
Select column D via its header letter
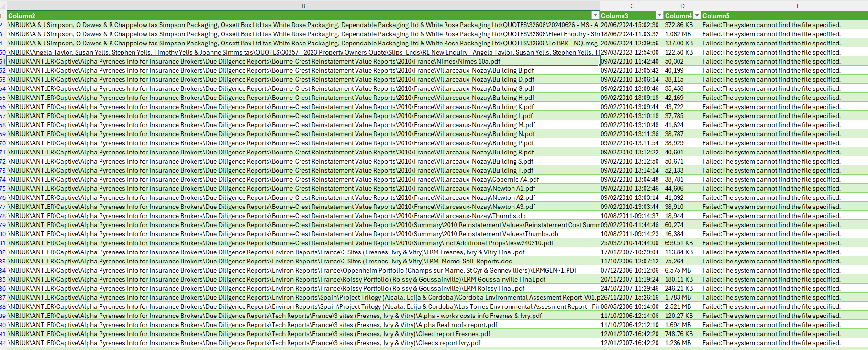682,6
